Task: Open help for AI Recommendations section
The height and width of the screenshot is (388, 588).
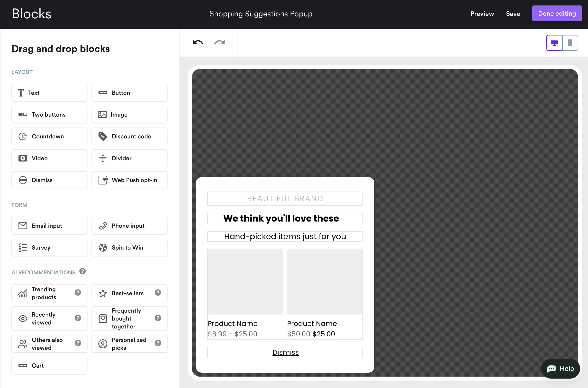Action: tap(83, 271)
